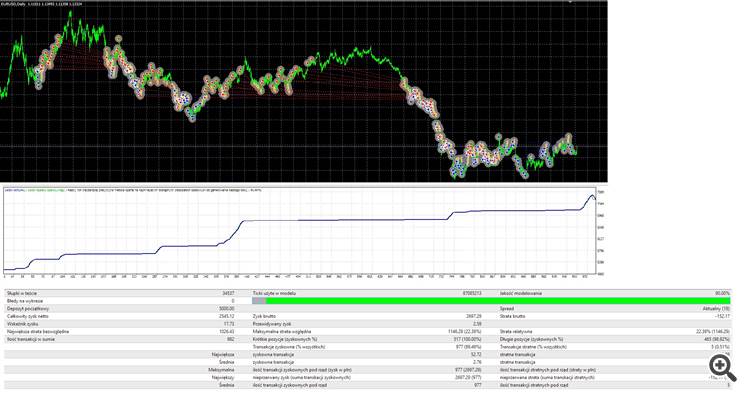This screenshot has width=750, height=394.
Task: Select 'Największa strata bezwzględna' label
Action: click(38, 331)
